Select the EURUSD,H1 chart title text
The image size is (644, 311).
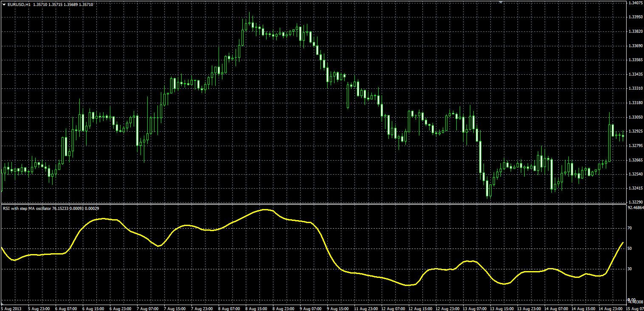19,4
